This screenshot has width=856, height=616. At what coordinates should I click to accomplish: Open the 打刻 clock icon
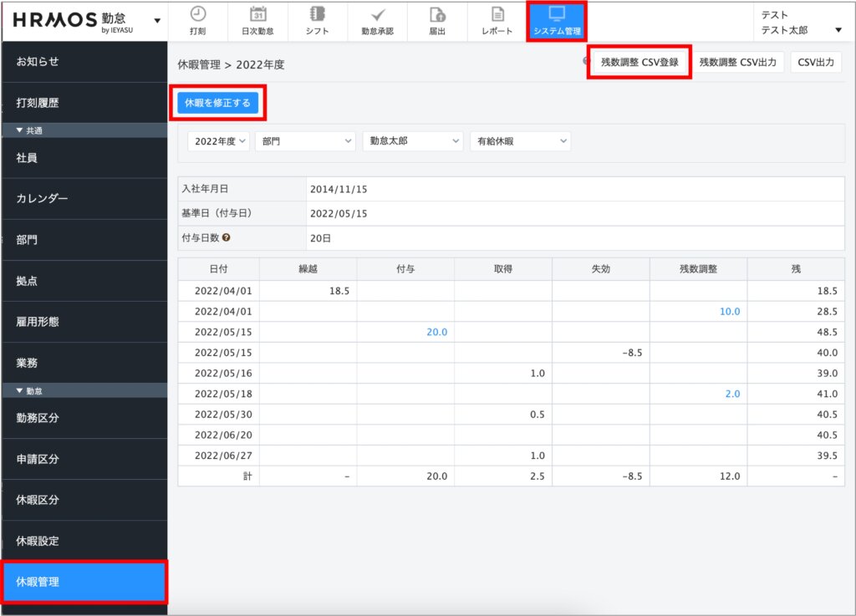(198, 15)
